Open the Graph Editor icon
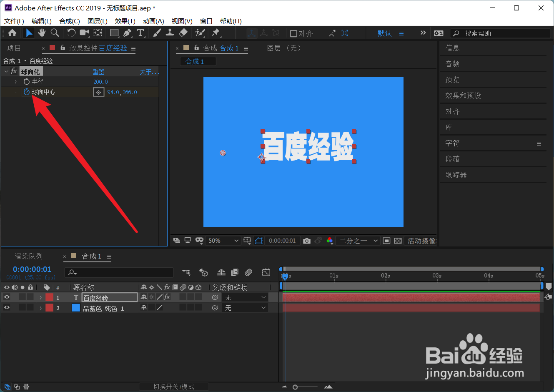Image resolution: width=554 pixels, height=392 pixels. (266, 272)
